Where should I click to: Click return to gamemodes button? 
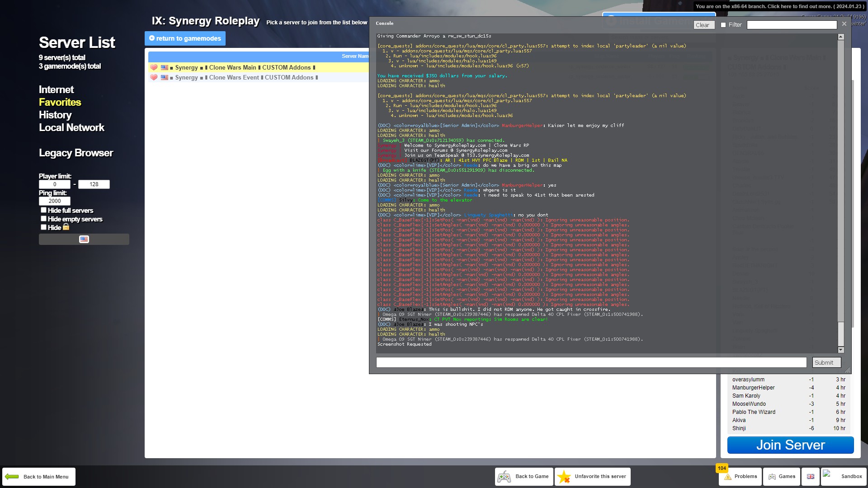tap(185, 38)
